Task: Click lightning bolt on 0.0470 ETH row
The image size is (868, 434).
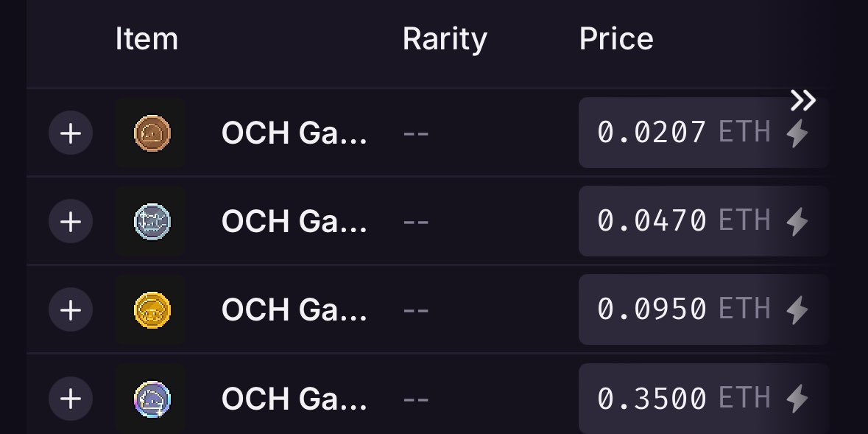Action: click(797, 221)
